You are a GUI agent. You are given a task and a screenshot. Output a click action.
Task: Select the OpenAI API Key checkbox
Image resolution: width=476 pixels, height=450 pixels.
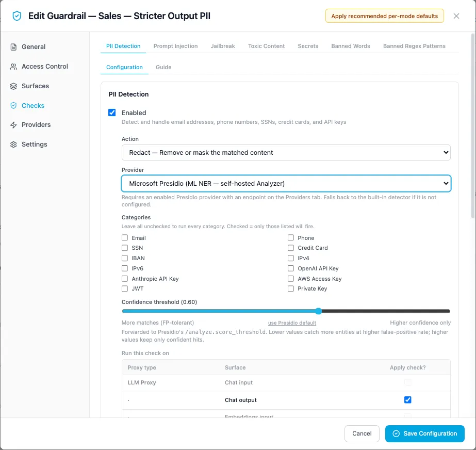pos(291,268)
